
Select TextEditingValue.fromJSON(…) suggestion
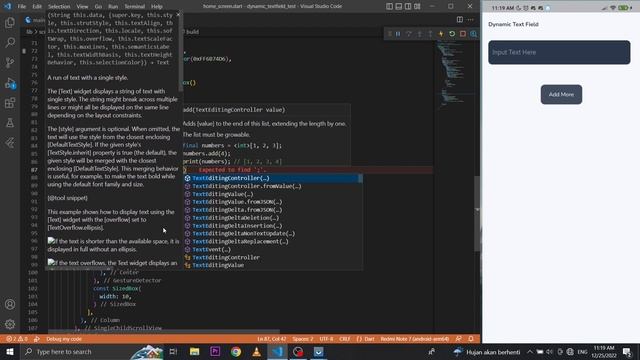pos(272,202)
